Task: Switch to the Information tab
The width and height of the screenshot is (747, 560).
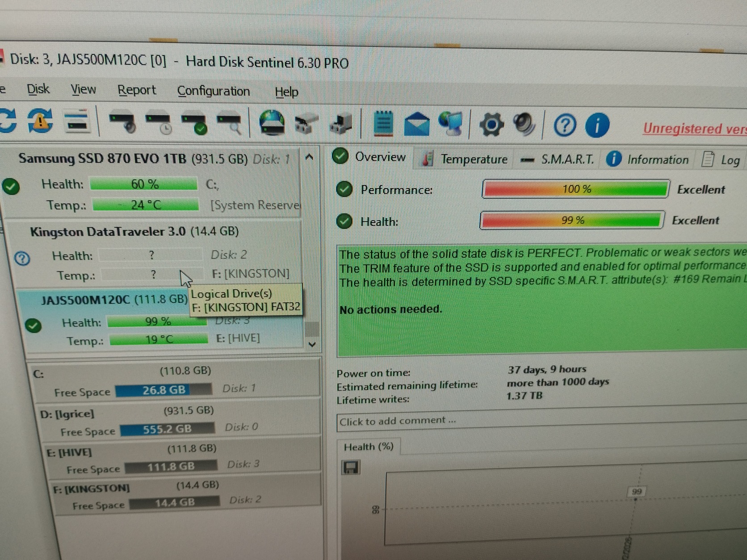Action: (647, 159)
